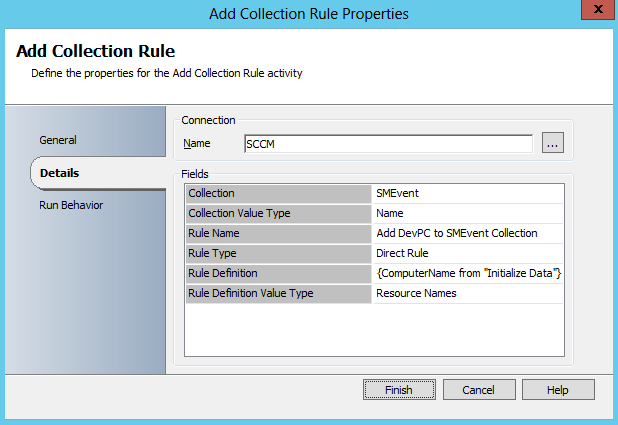
Task: Open the Collection Value Type value 'Name'
Action: coord(467,213)
